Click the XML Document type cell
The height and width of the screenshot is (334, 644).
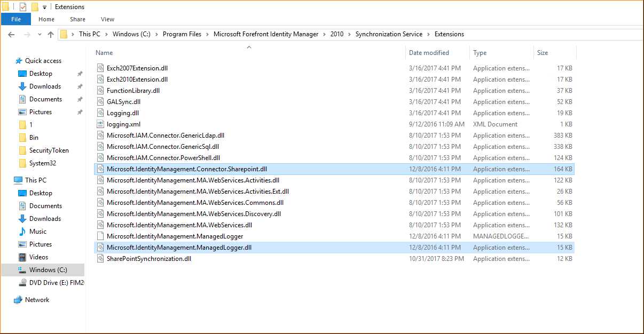point(495,124)
